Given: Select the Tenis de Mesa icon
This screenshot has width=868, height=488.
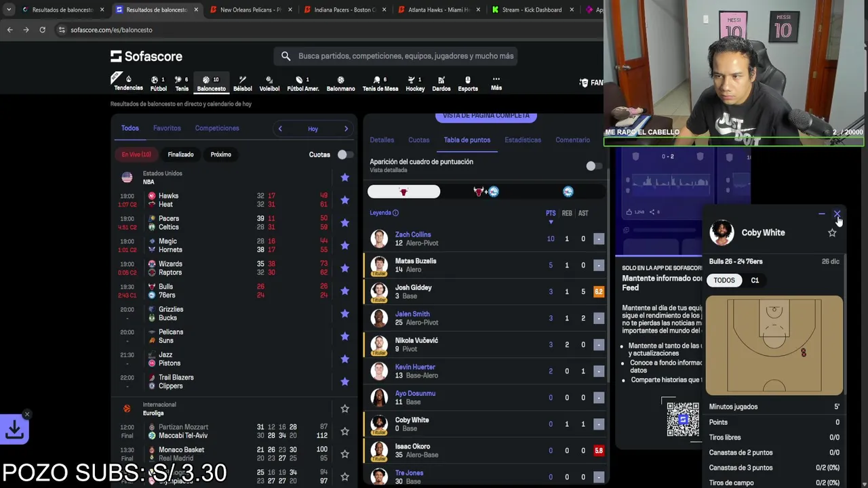Looking at the screenshot, I should point(380,83).
